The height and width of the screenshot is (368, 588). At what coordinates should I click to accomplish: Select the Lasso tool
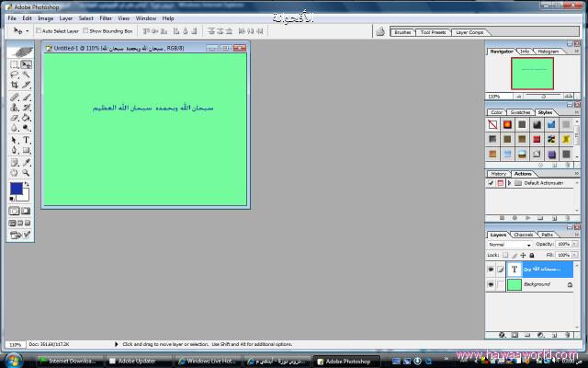pyautogui.click(x=15, y=75)
